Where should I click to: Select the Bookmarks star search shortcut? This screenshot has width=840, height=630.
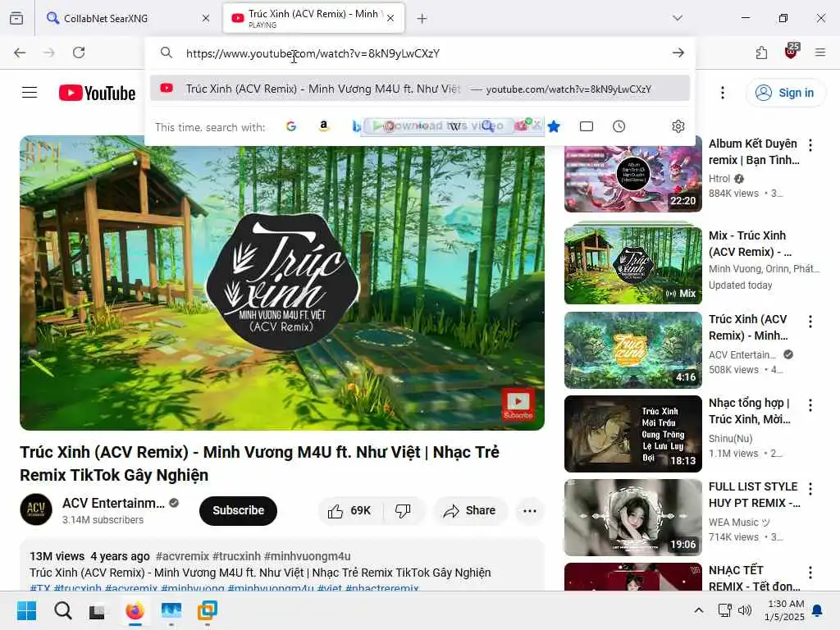click(x=554, y=126)
